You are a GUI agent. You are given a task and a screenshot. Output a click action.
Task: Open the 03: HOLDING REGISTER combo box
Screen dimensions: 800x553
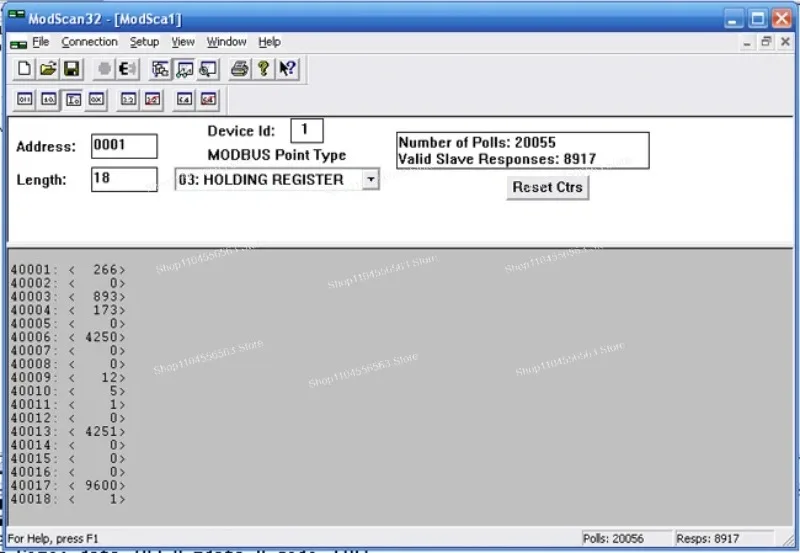(277, 179)
